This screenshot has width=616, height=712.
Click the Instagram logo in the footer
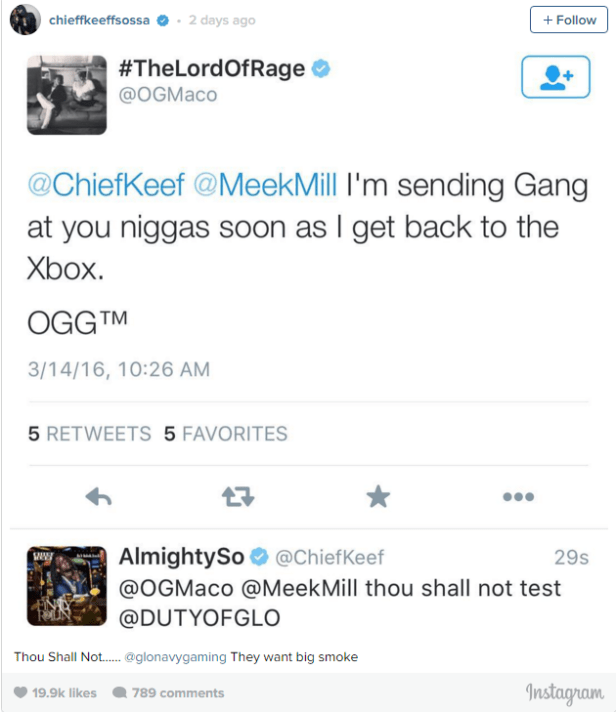(x=565, y=693)
